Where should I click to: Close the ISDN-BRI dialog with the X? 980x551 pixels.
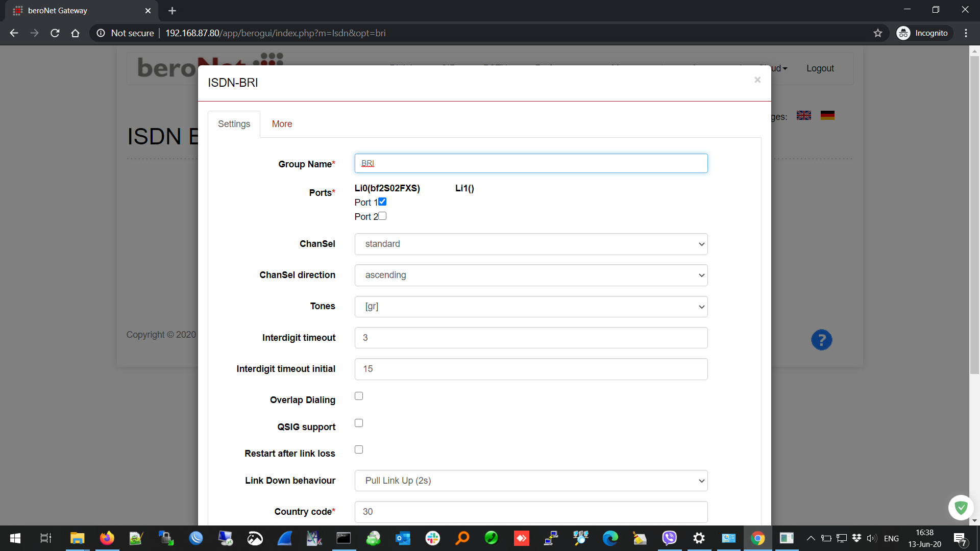757,80
